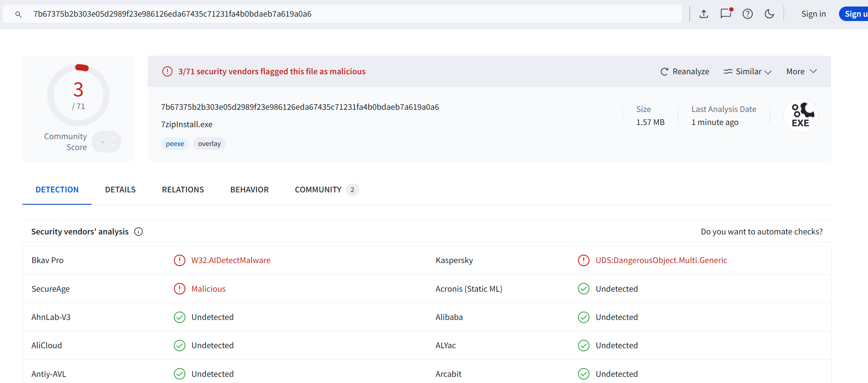Expand the Similar dropdown
Image resolution: width=868 pixels, height=383 pixels.
748,72
